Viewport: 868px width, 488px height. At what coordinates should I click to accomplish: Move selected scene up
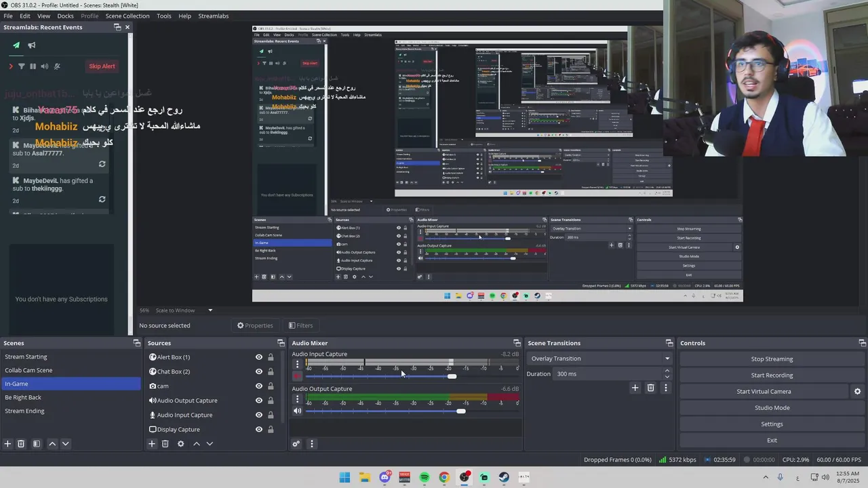tap(52, 444)
